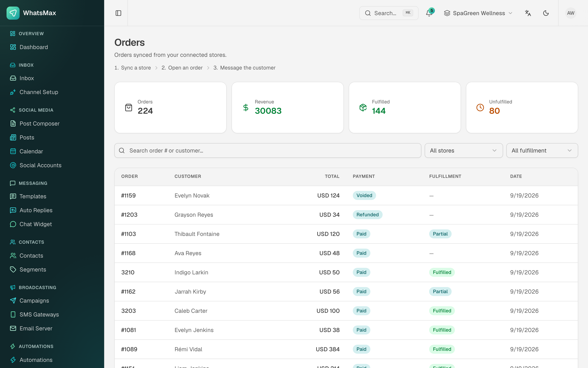Click the Email Server envelope icon

click(13, 328)
